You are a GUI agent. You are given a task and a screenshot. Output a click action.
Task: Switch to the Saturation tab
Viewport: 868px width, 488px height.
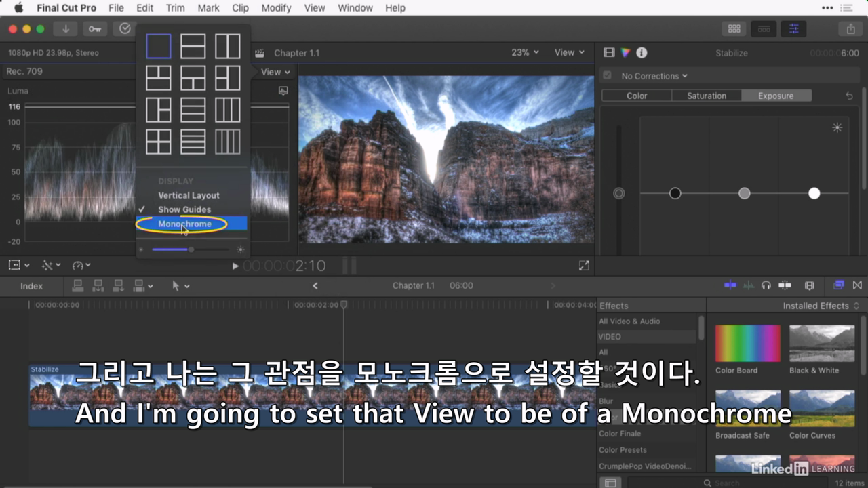coord(707,96)
